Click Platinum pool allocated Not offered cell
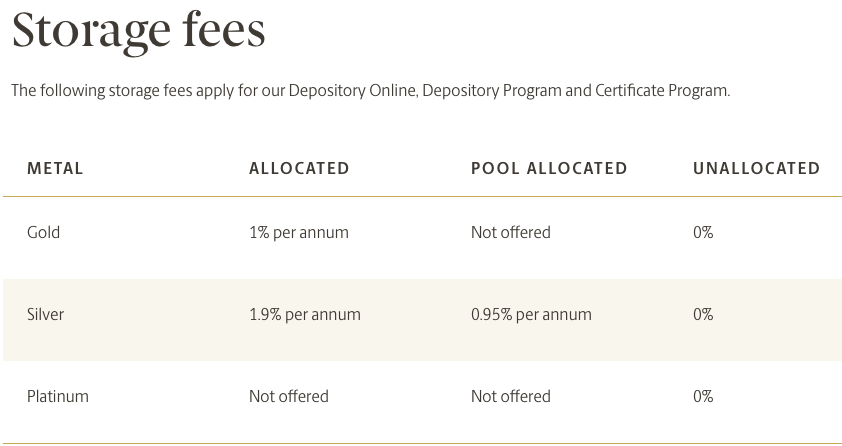Image resolution: width=842 pixels, height=446 pixels. pos(511,396)
